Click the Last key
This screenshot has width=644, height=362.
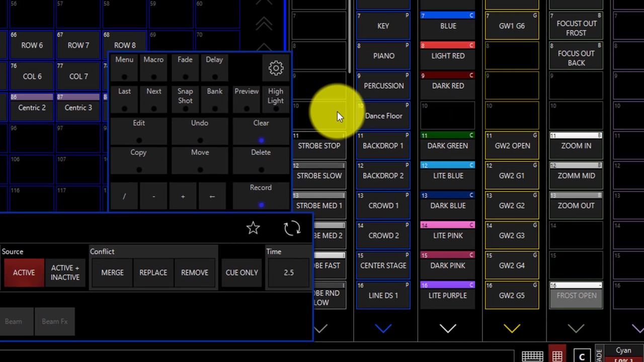124,99
